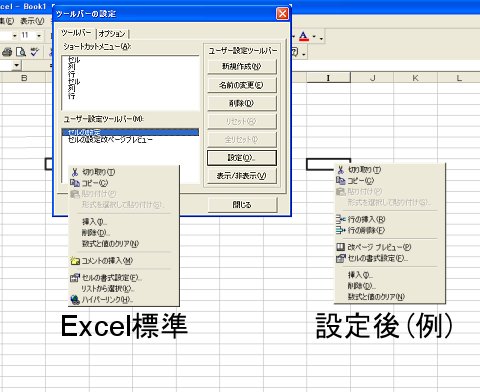The image size is (480, 392).
Task: Close ツールバーの設定 dialog with X
Action: [282, 14]
